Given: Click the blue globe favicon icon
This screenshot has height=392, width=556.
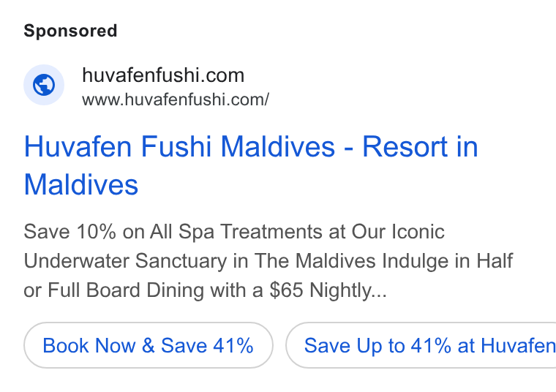Looking at the screenshot, I should 44,85.
